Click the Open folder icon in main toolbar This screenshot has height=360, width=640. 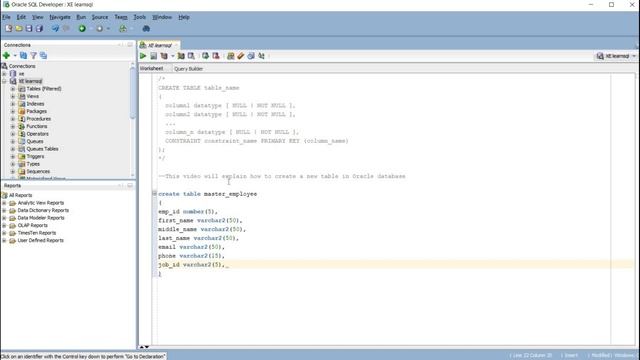coord(19,29)
